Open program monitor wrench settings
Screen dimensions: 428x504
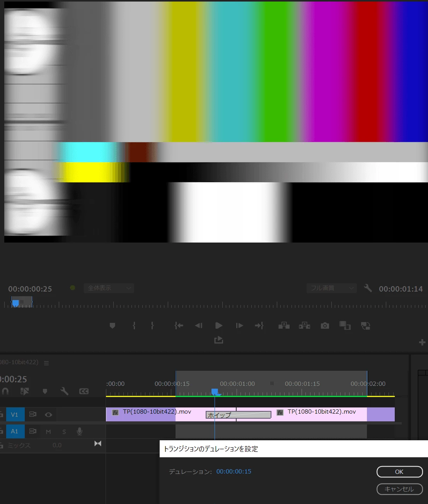[x=368, y=288]
